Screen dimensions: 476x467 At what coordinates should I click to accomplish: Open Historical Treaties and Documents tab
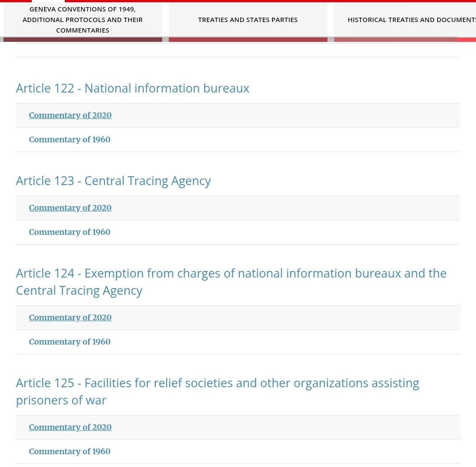pyautogui.click(x=405, y=20)
